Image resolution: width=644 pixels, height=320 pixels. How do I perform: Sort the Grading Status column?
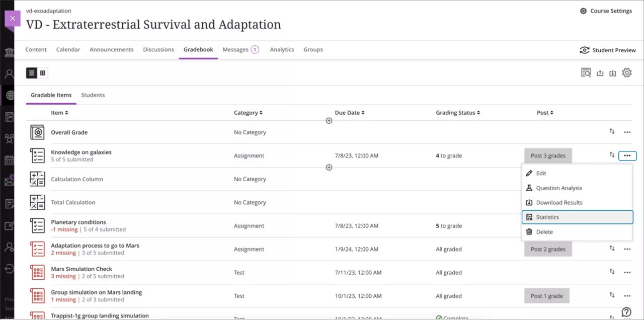(458, 112)
